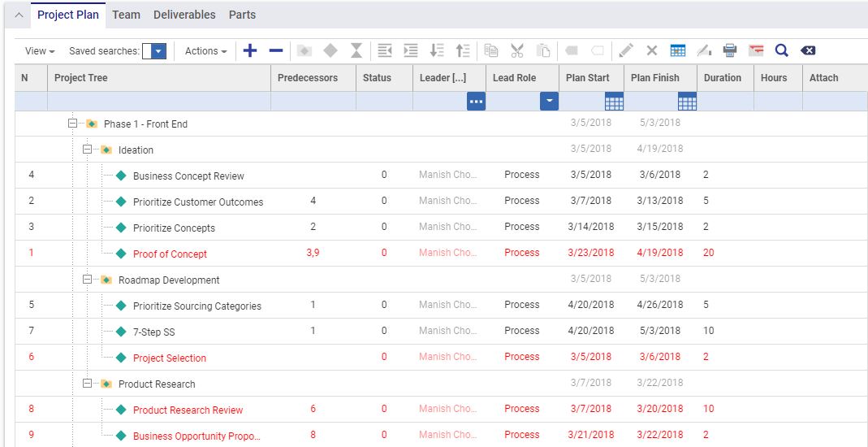Collapse the panel with top-left chevron
Image resolution: width=868 pixels, height=447 pixels.
pos(19,15)
